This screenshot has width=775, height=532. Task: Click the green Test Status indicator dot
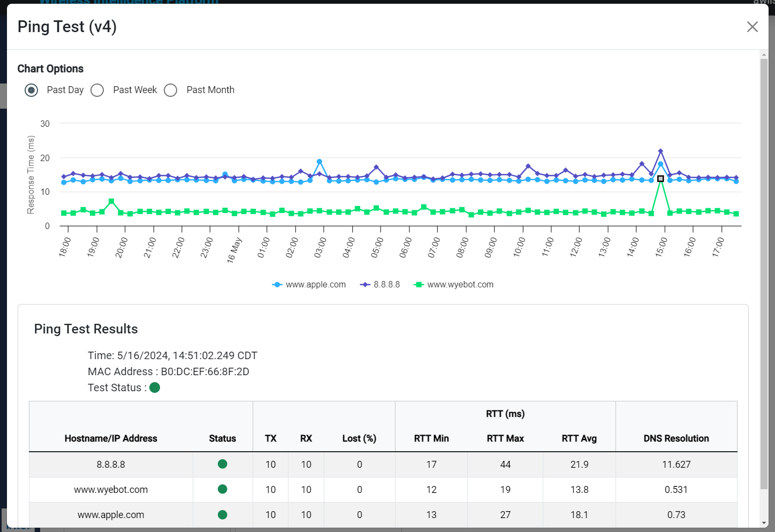pos(155,387)
